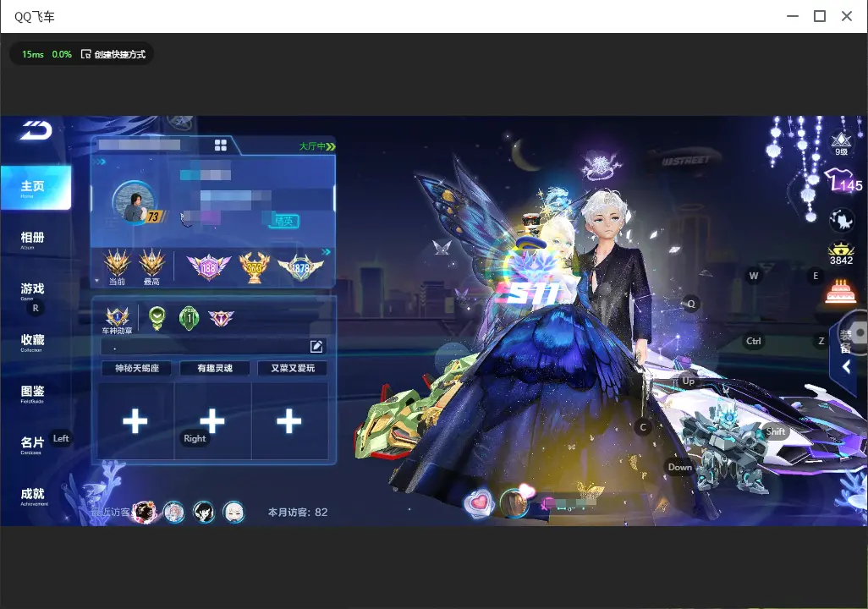Select the 又菜又爱玩 tag

point(293,368)
